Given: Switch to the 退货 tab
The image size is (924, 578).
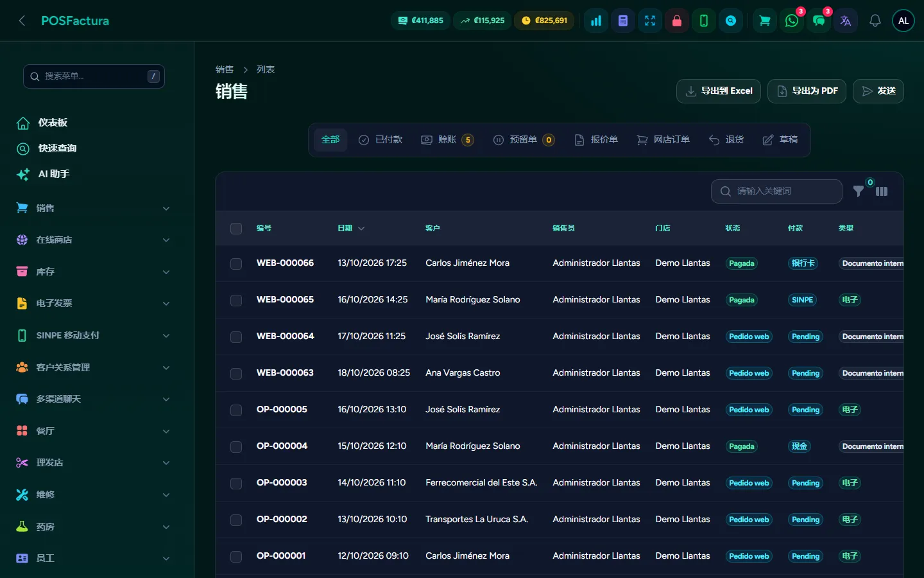Looking at the screenshot, I should click(x=726, y=140).
